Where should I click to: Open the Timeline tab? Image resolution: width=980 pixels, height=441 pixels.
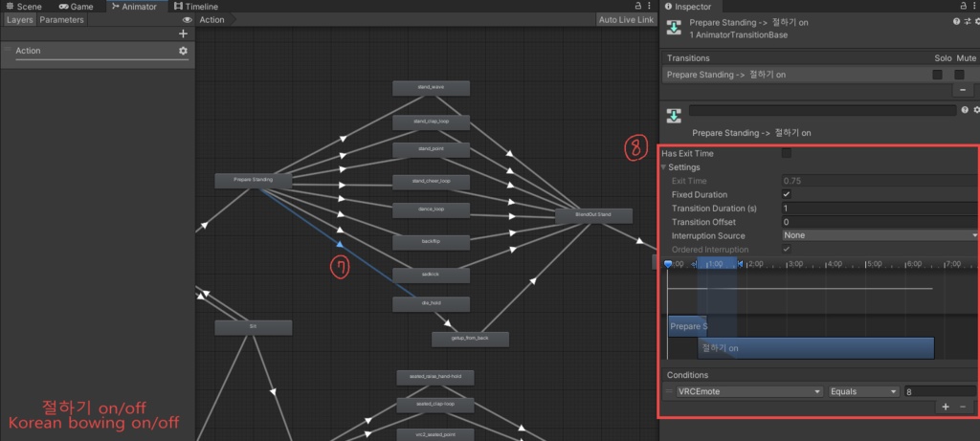pos(196,7)
